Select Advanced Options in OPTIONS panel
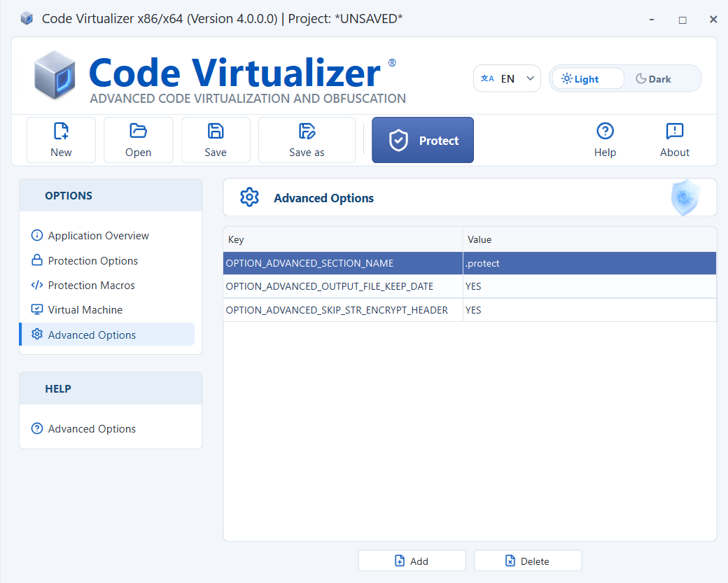 click(107, 335)
